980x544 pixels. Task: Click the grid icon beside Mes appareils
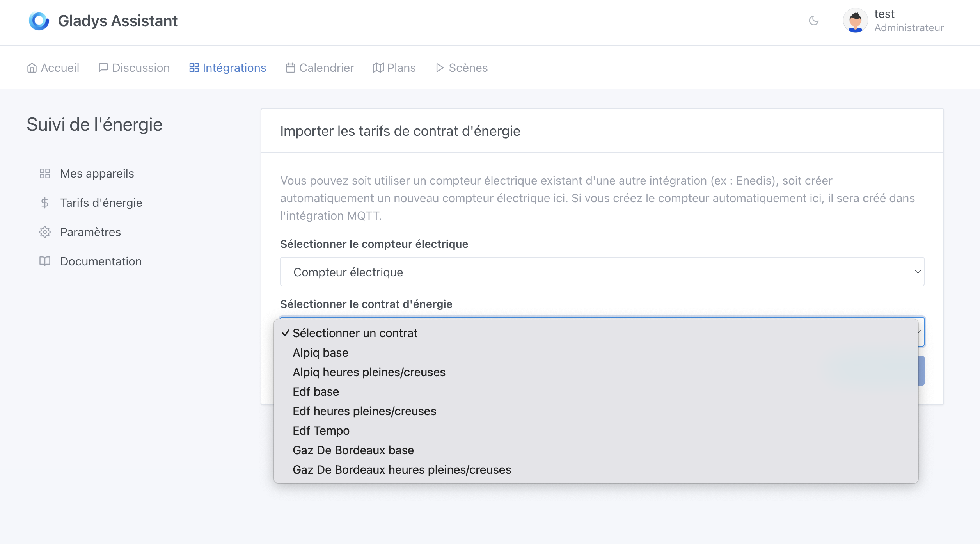[45, 174]
